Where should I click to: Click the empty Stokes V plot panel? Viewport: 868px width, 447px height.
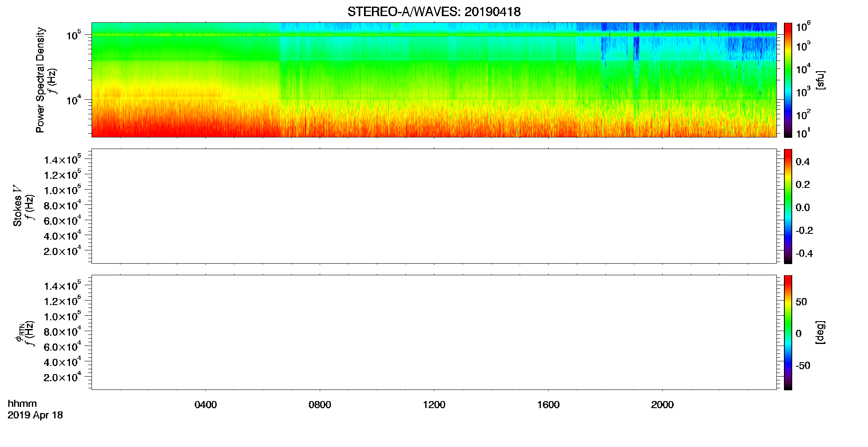tap(434, 206)
